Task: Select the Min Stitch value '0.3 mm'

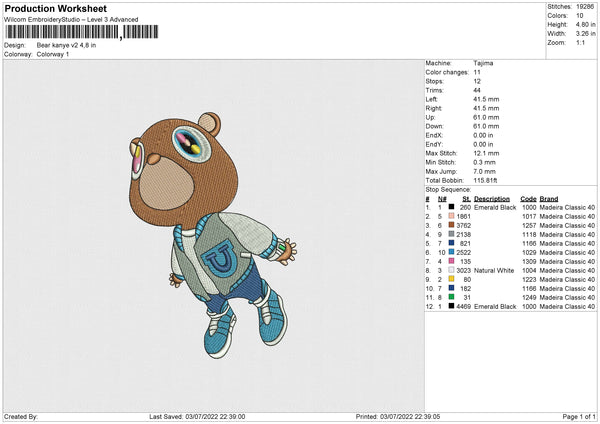Action: [484, 162]
